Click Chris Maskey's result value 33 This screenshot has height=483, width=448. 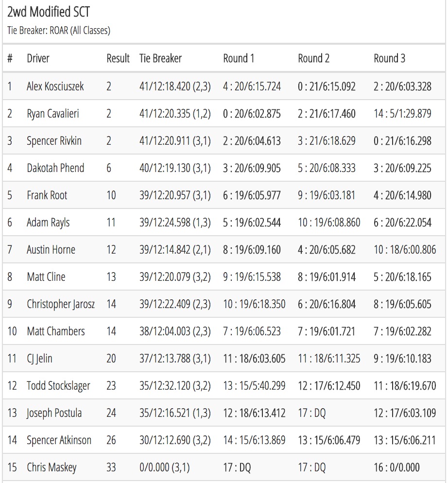point(111,467)
